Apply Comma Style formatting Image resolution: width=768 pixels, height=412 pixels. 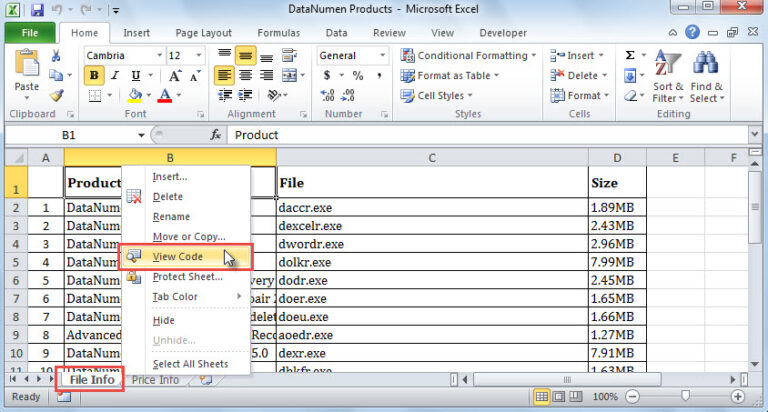[379, 75]
